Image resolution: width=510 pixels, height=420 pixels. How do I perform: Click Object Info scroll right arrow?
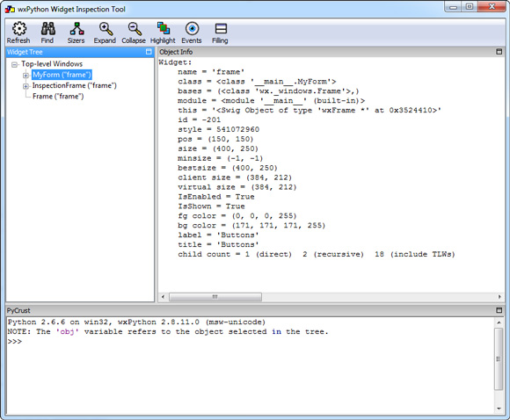click(x=499, y=297)
